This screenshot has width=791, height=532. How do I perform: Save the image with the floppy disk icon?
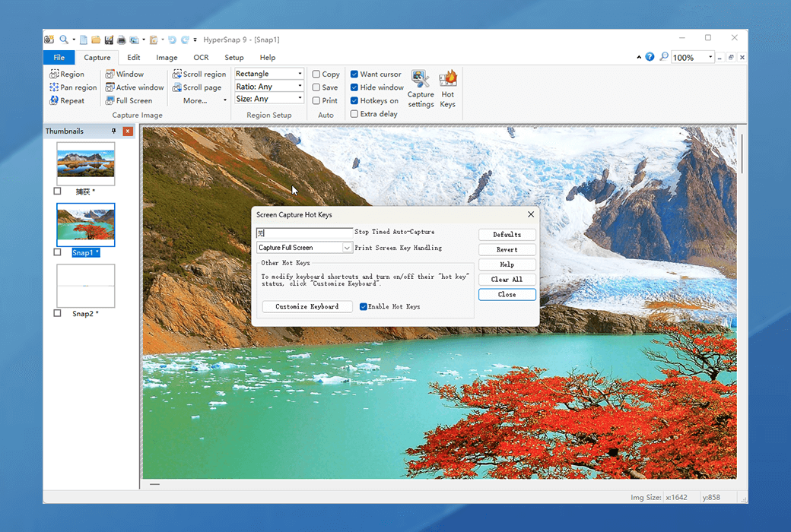click(x=109, y=40)
